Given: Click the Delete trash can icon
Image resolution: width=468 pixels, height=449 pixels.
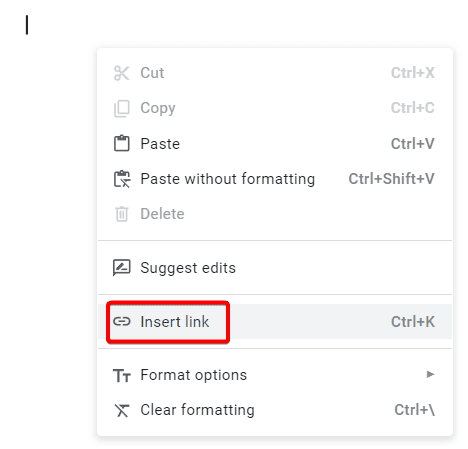Looking at the screenshot, I should pyautogui.click(x=121, y=214).
